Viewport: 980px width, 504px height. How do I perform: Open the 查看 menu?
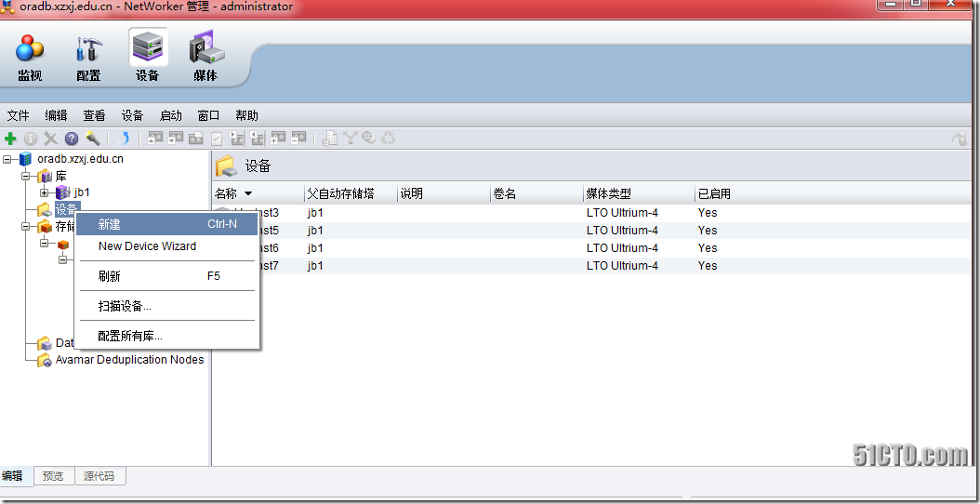pyautogui.click(x=95, y=115)
